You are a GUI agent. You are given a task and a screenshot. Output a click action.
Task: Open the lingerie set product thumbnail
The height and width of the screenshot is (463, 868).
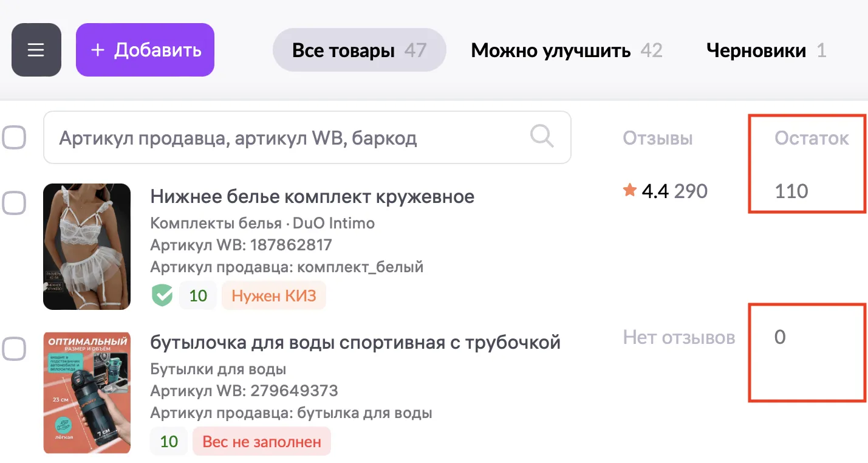point(87,246)
